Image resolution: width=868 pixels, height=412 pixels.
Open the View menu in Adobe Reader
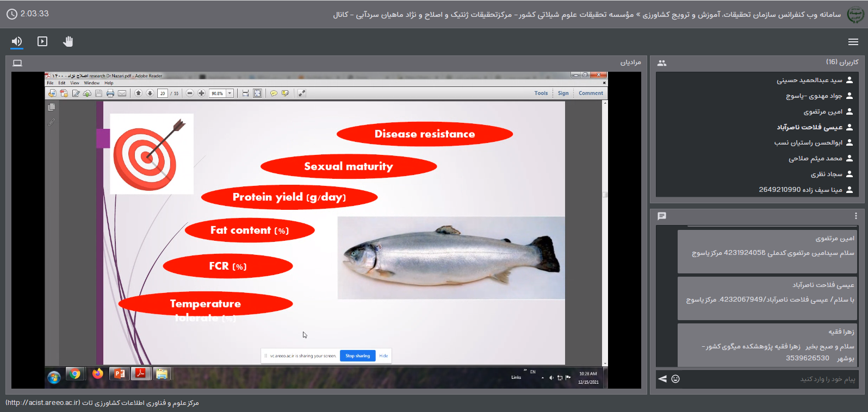tap(75, 83)
